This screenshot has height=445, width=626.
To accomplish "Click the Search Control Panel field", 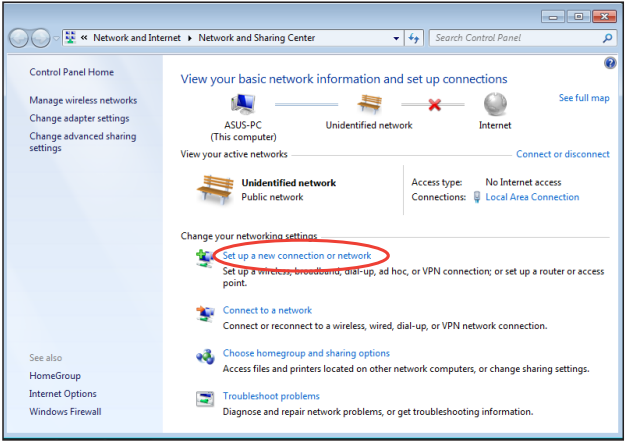I will (523, 38).
